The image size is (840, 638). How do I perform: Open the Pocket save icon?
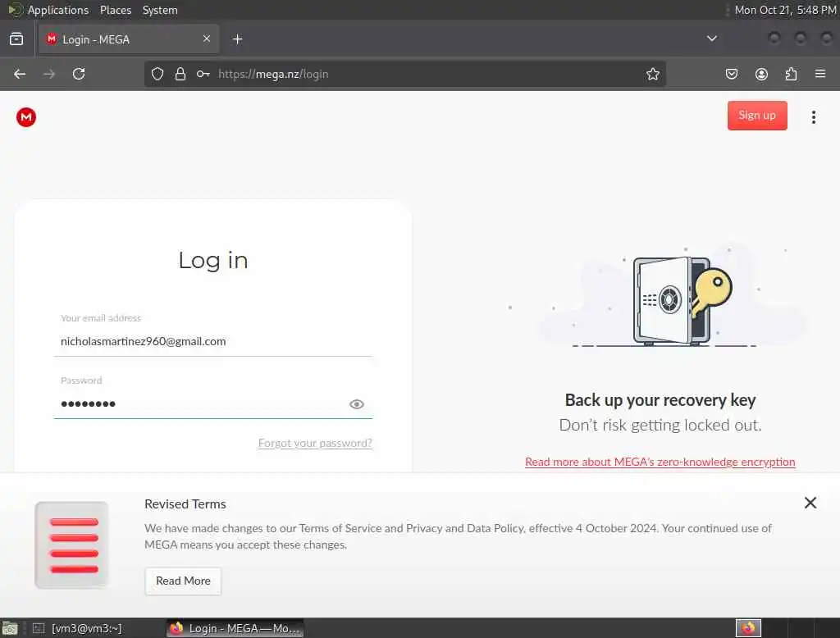coord(731,74)
